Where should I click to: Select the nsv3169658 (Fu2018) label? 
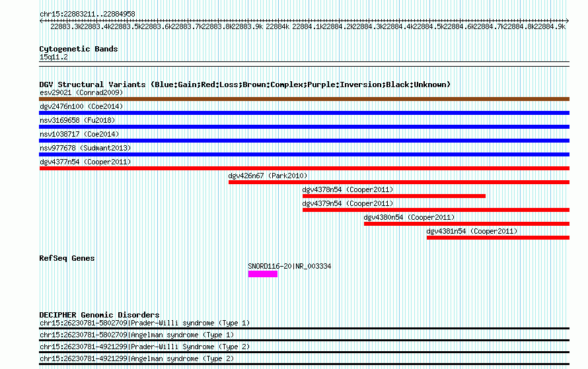pos(77,120)
